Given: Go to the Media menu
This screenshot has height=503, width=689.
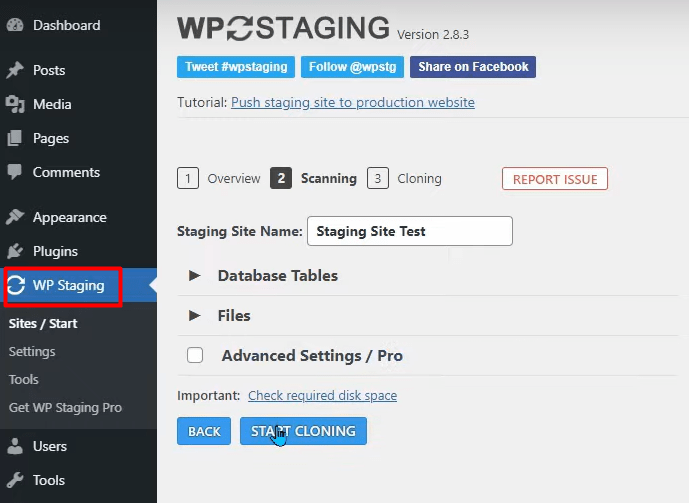Looking at the screenshot, I should tap(52, 104).
